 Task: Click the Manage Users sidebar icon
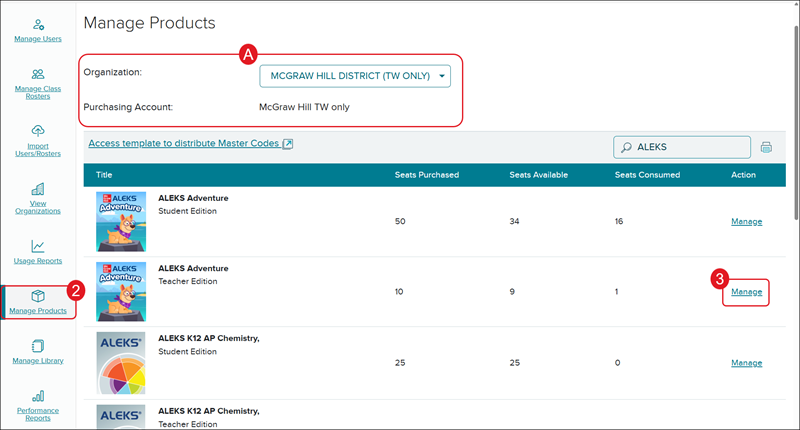[38, 23]
